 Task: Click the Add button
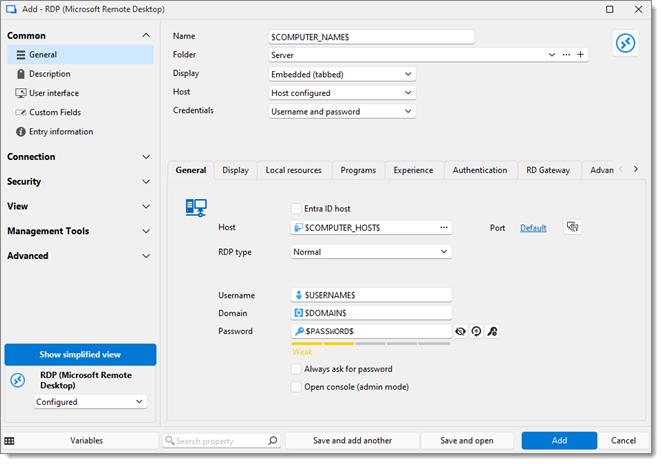pyautogui.click(x=559, y=441)
